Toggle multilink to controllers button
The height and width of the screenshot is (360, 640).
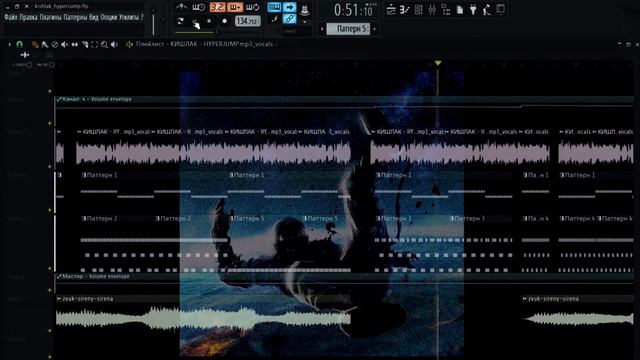[289, 19]
